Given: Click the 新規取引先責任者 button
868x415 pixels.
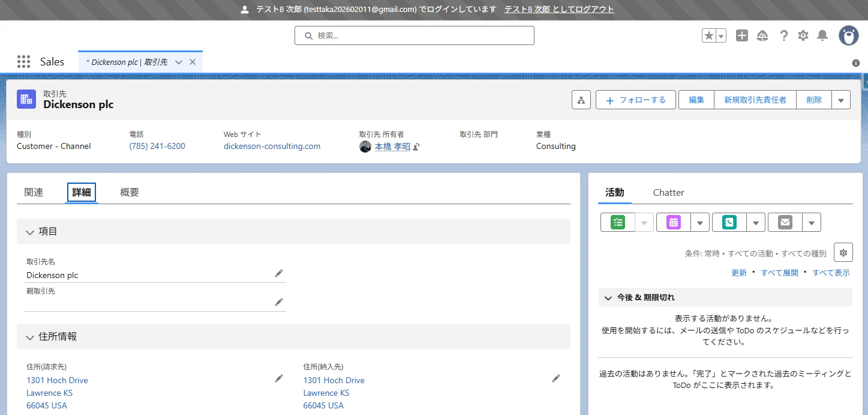Looking at the screenshot, I should pos(755,100).
